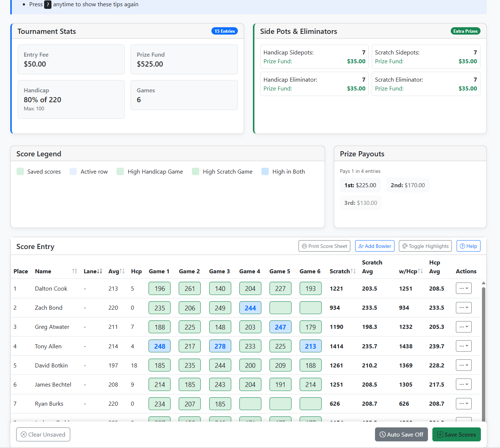
Task: Click the name David Botkin
Action: 51,365
